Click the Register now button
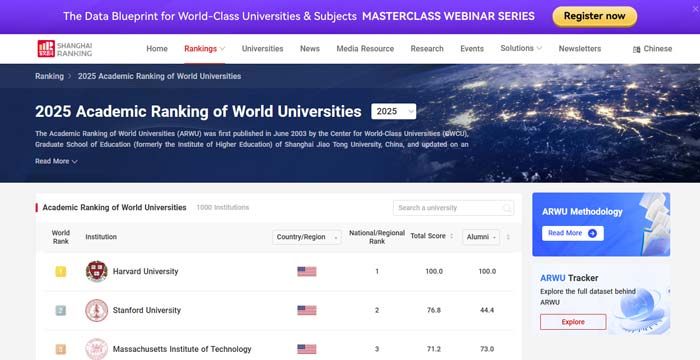 click(595, 16)
